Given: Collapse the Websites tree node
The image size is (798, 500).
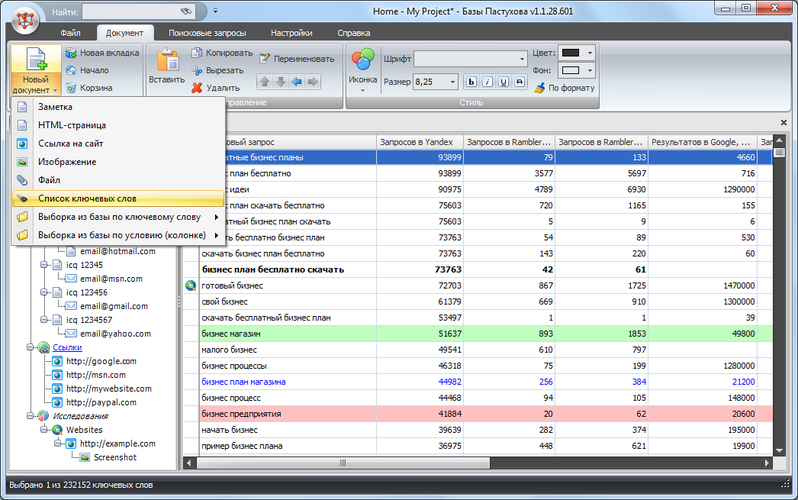Looking at the screenshot, I should pyautogui.click(x=44, y=430).
